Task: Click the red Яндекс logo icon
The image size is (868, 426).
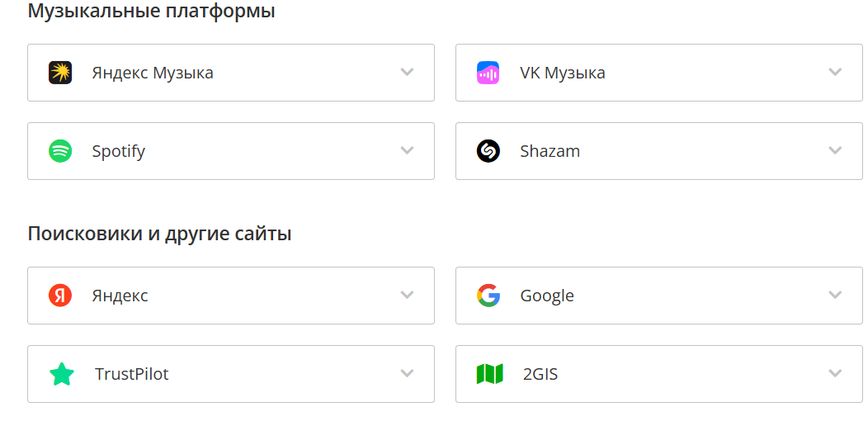Action: click(x=60, y=296)
